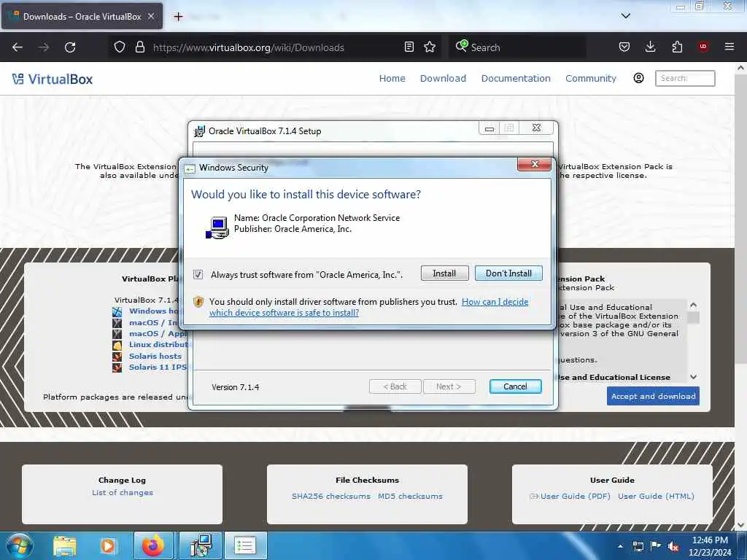The height and width of the screenshot is (560, 747).
Task: Click the running program taskbar button with list icon
Action: click(245, 545)
